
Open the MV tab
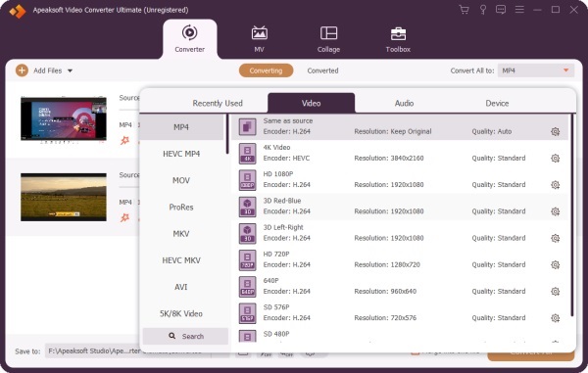coord(259,39)
